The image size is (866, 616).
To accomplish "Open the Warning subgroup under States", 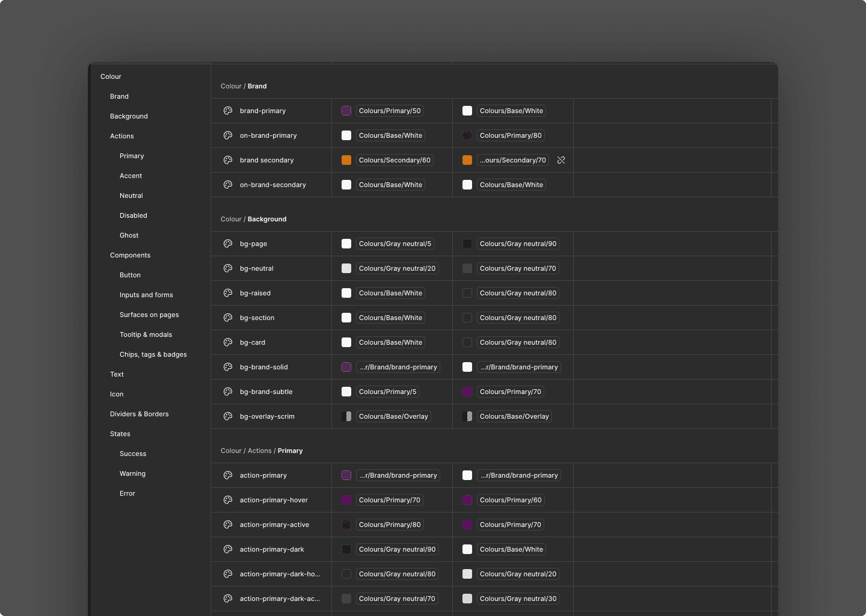I will click(133, 473).
